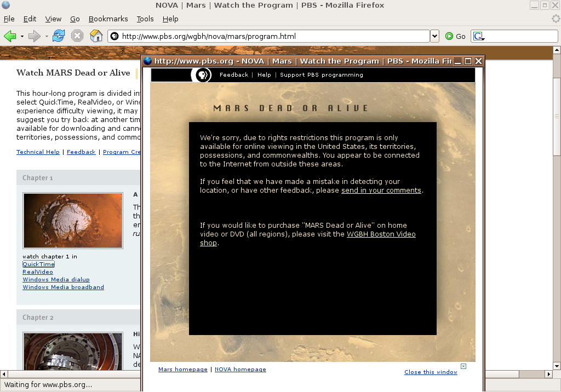The width and height of the screenshot is (561, 392).
Task: Minimize the popup Firefox window
Action: coord(457,61)
